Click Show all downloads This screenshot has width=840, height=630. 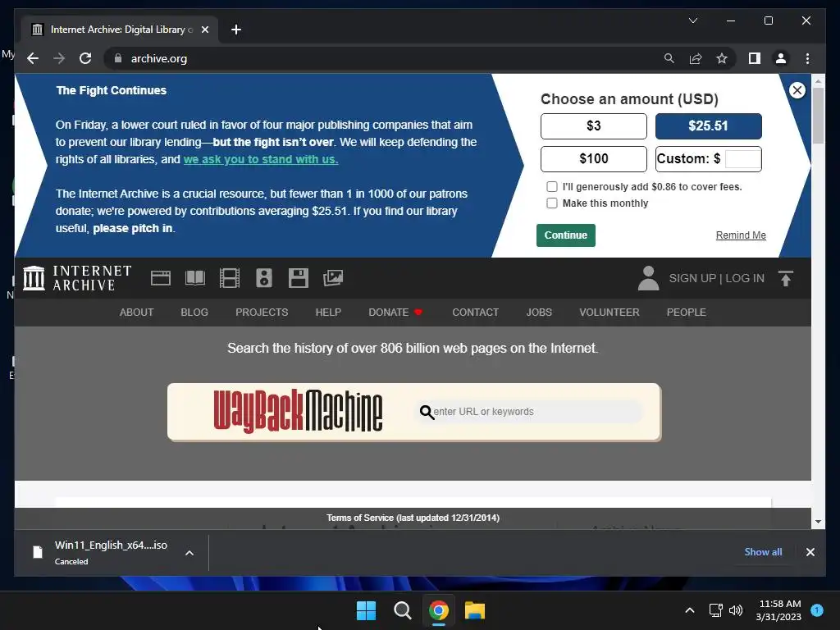coord(763,552)
